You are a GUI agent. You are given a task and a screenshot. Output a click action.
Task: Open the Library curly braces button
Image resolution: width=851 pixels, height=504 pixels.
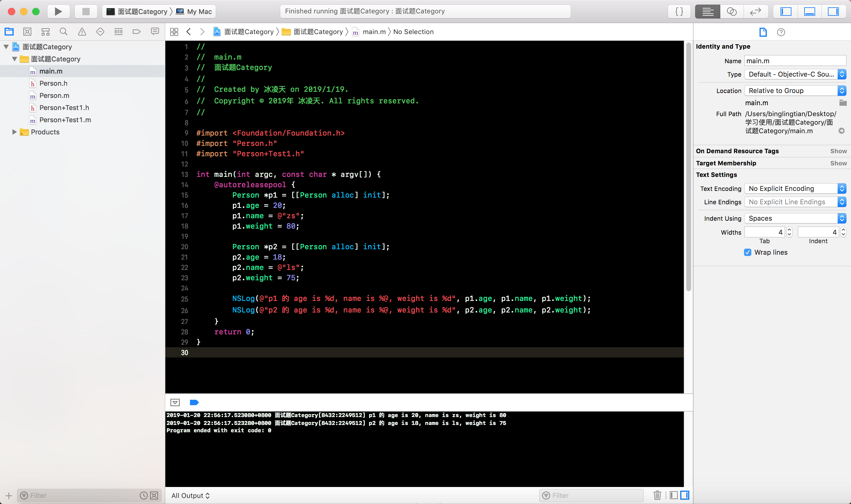click(679, 12)
